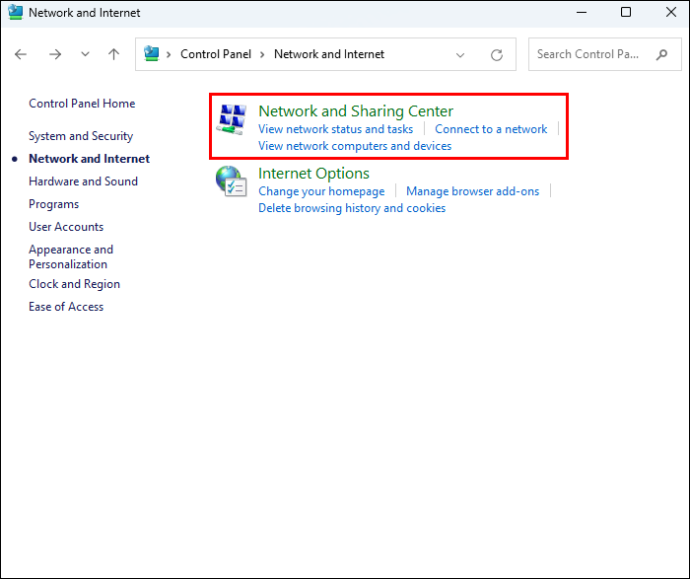Screen dimensions: 690x579
Task: Go to System and Security category
Action: pyautogui.click(x=81, y=136)
